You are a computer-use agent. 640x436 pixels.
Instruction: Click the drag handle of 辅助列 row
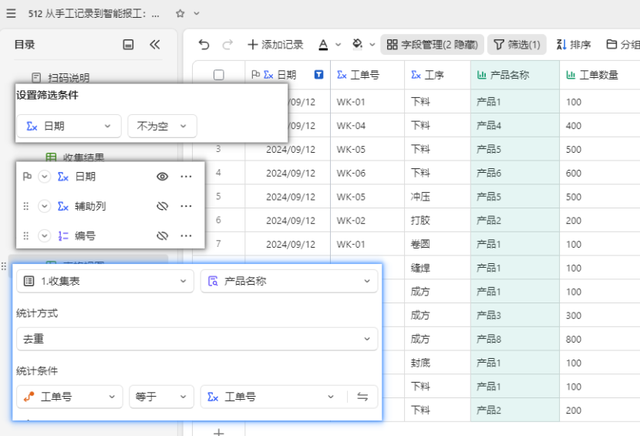tap(26, 206)
